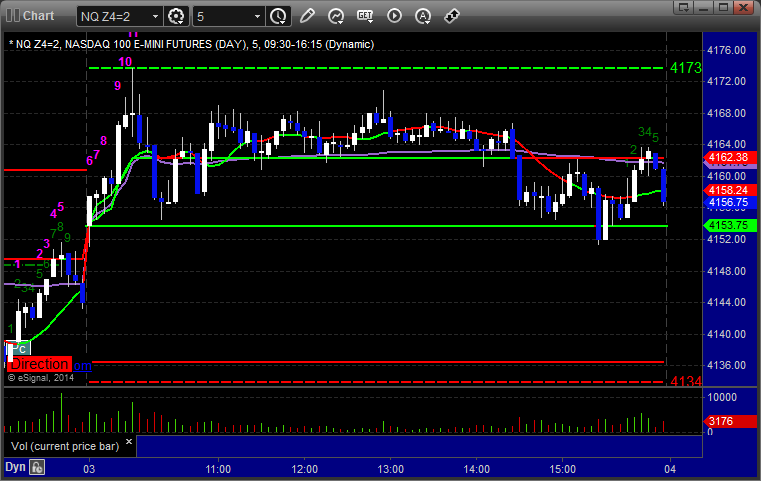Click the 03 date label on time axis
Viewport: 761px width, 481px height.
tap(89, 469)
